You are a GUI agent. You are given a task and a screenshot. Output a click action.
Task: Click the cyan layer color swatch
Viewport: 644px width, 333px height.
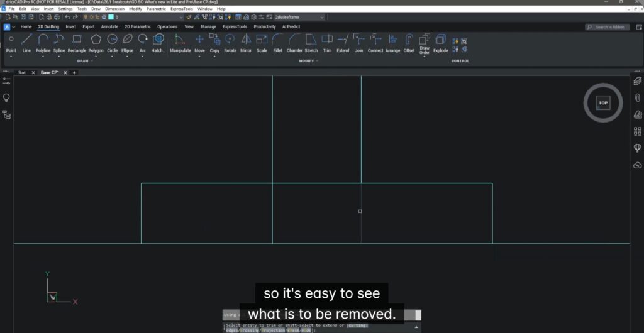point(111,17)
